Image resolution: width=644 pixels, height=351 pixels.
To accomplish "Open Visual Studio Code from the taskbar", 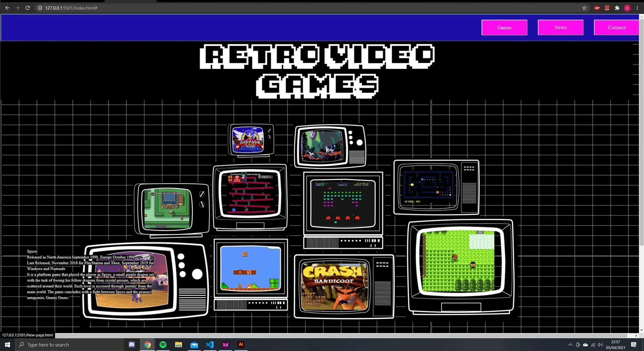I will 210,345.
